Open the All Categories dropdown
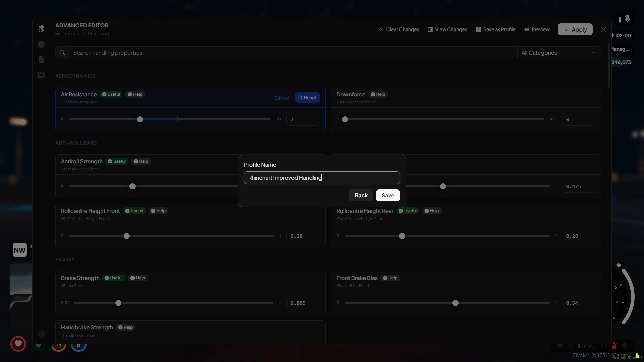This screenshot has width=644, height=362. 558,53
